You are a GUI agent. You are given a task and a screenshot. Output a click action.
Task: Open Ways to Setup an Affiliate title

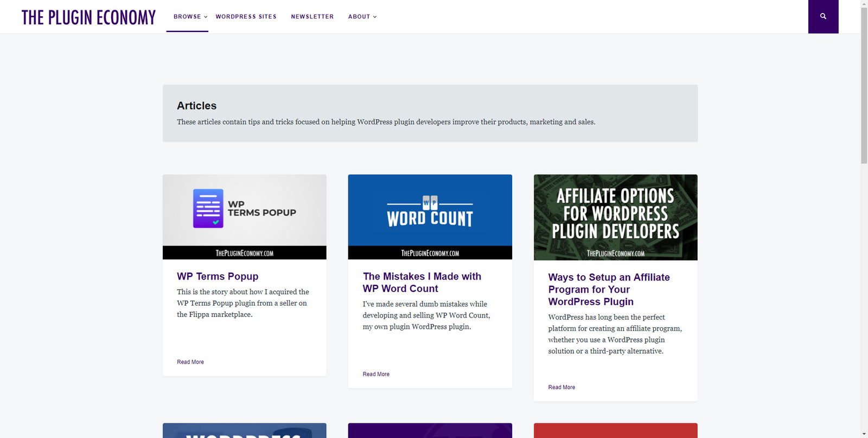pos(609,289)
